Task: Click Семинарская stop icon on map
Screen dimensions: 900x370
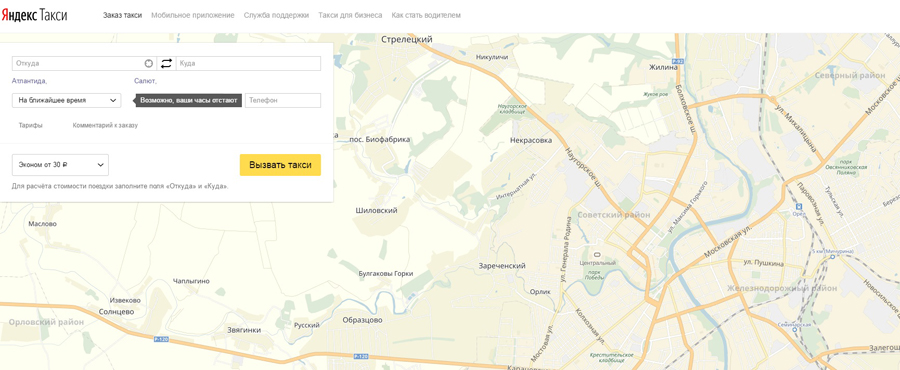Action: (794, 330)
